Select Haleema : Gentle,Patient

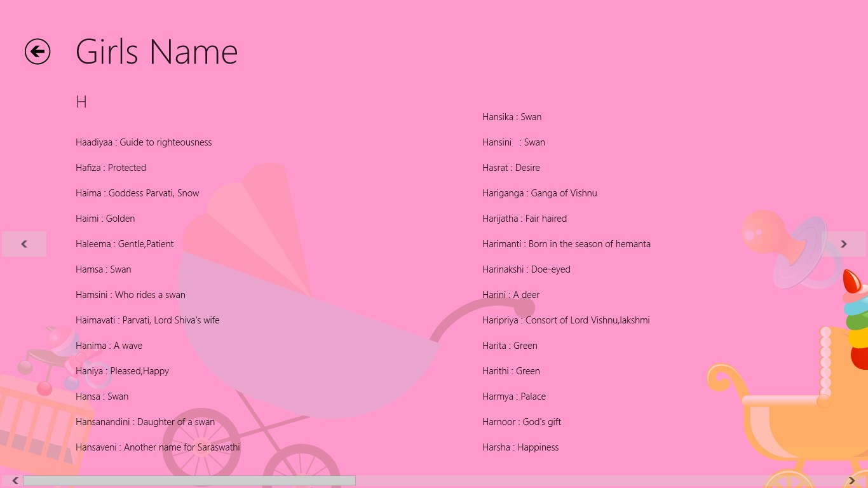point(125,244)
